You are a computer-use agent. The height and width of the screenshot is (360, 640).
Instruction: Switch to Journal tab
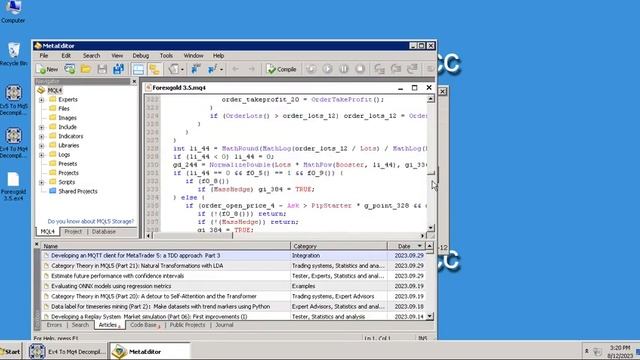point(224,325)
